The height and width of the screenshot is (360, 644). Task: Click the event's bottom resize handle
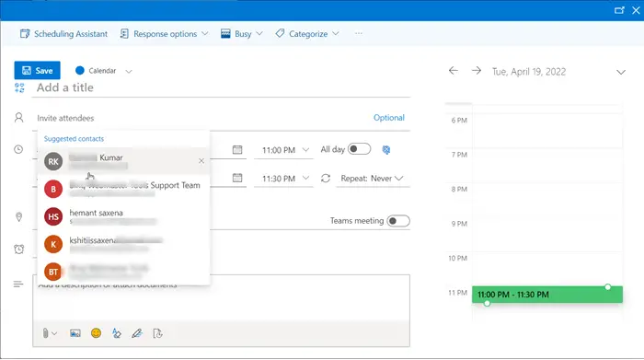point(487,303)
